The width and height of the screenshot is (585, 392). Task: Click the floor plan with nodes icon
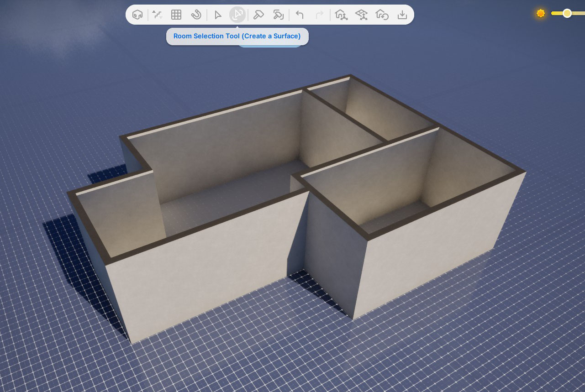coord(361,15)
